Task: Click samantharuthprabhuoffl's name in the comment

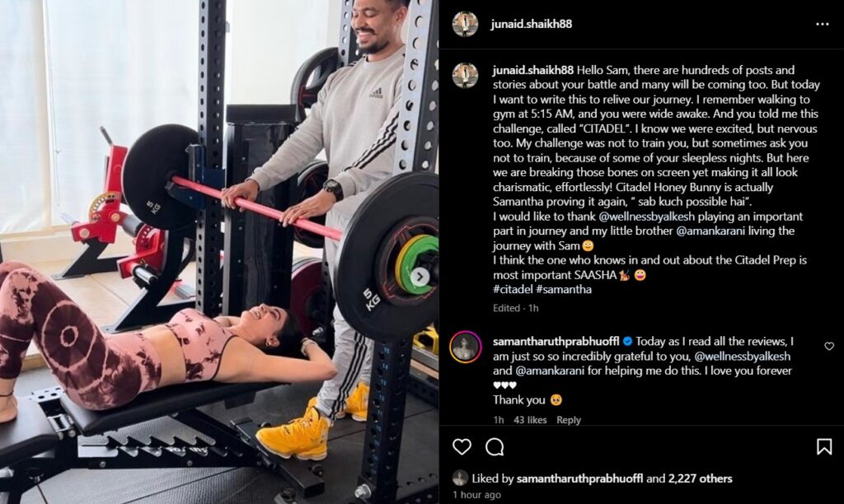Action: [556, 341]
